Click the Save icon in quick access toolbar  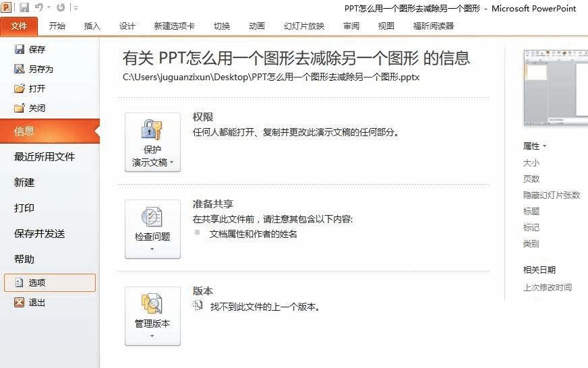pos(24,7)
